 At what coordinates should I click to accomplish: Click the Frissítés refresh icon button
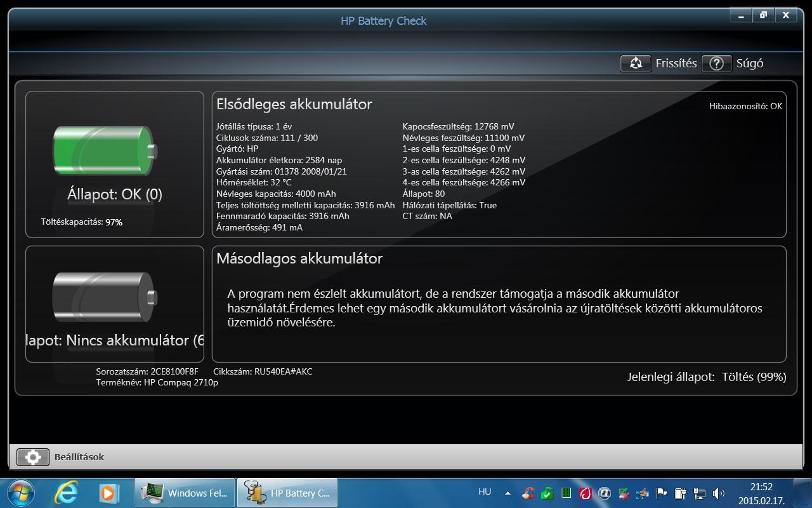pyautogui.click(x=636, y=63)
